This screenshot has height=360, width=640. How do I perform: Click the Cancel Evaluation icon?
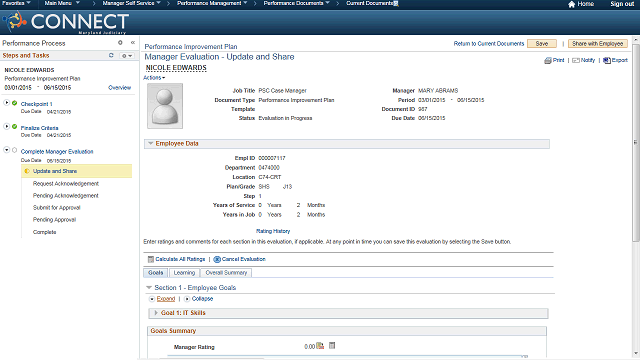coord(217,259)
